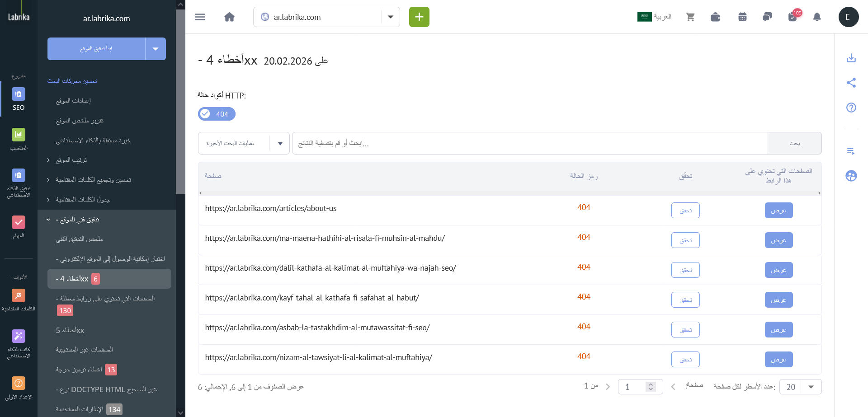Viewport: 868px width, 417px height.
Task: Click تحقق for kayf-tahal-al-kathafa row
Action: [685, 300]
